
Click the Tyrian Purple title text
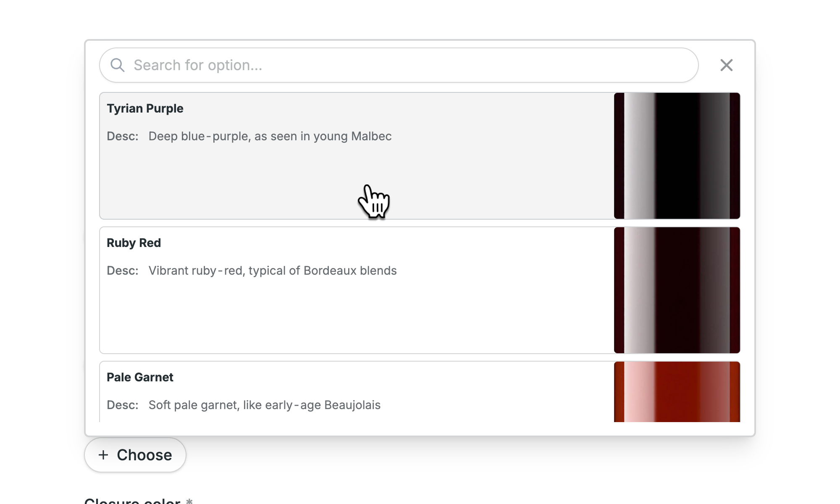[145, 108]
